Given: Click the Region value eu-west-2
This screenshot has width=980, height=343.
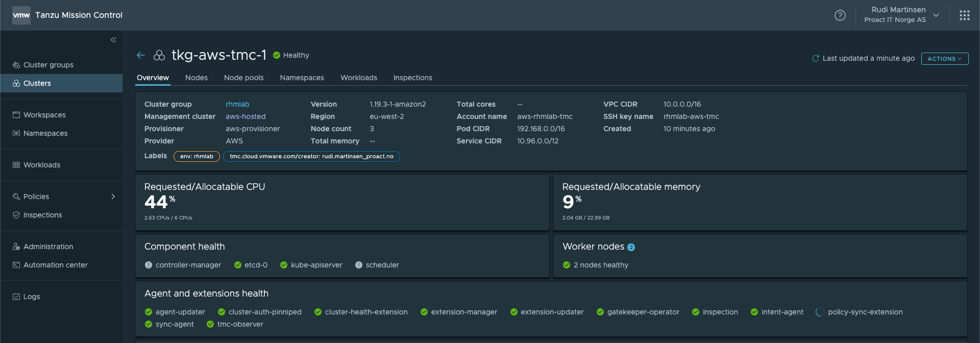Looking at the screenshot, I should point(387,116).
